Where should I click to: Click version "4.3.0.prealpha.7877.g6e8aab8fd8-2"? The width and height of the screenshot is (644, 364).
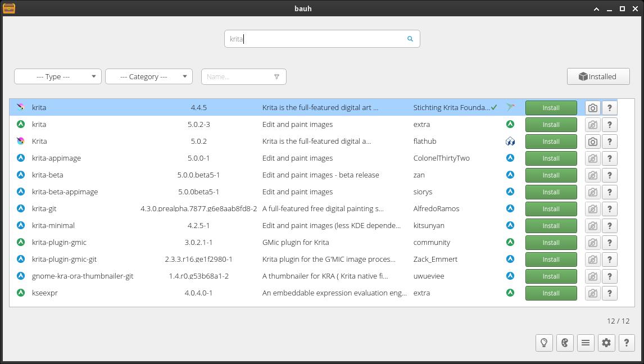[x=199, y=208]
